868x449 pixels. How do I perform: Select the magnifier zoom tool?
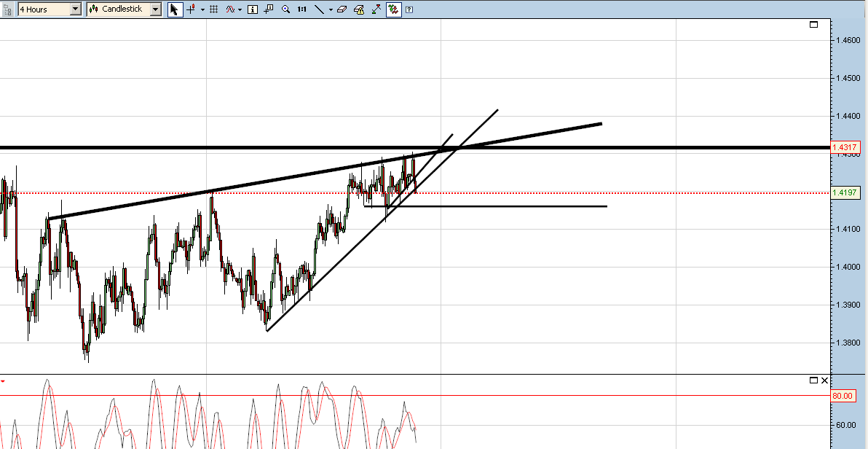click(x=285, y=9)
